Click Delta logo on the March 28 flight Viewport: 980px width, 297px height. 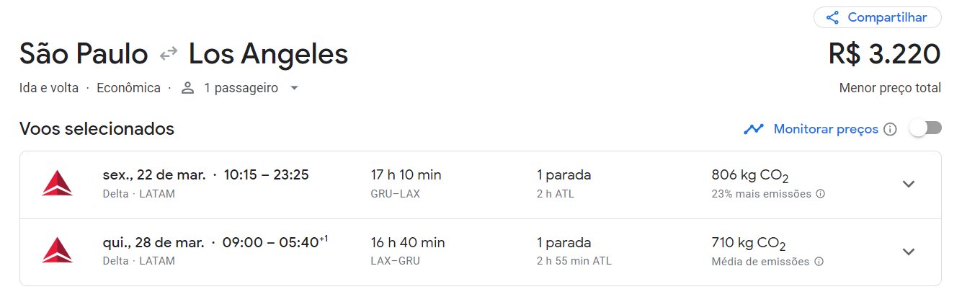[x=58, y=251]
